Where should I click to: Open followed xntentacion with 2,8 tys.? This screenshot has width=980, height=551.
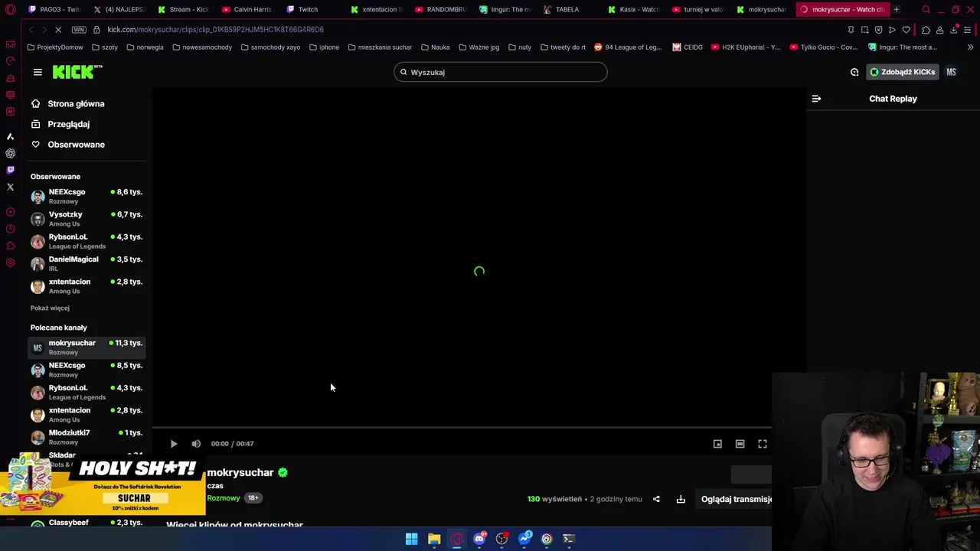click(87, 286)
